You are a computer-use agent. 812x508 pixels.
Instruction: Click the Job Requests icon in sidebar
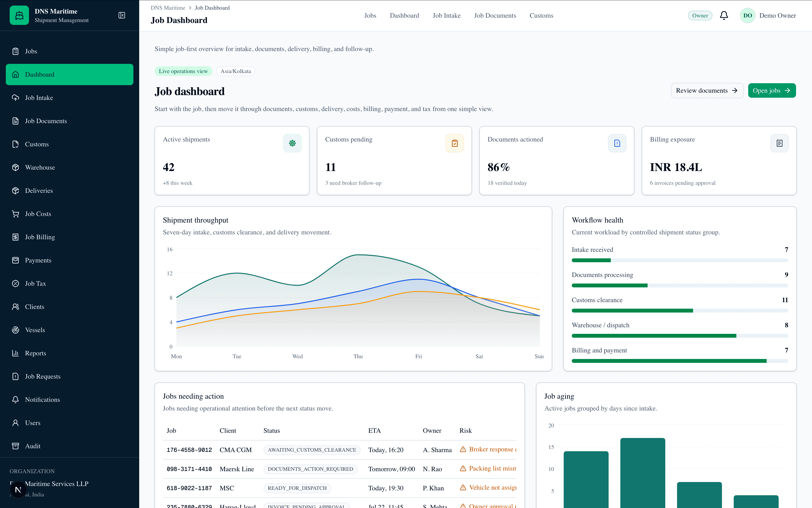(15, 376)
